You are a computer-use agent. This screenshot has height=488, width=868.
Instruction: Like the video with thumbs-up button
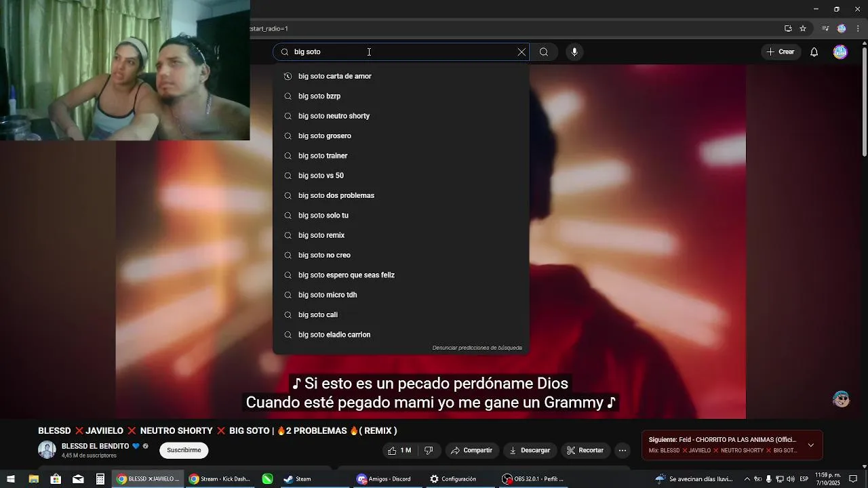(399, 450)
